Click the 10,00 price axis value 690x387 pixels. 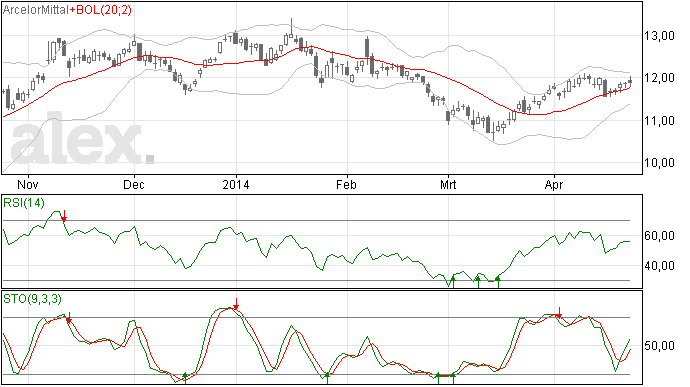(659, 163)
